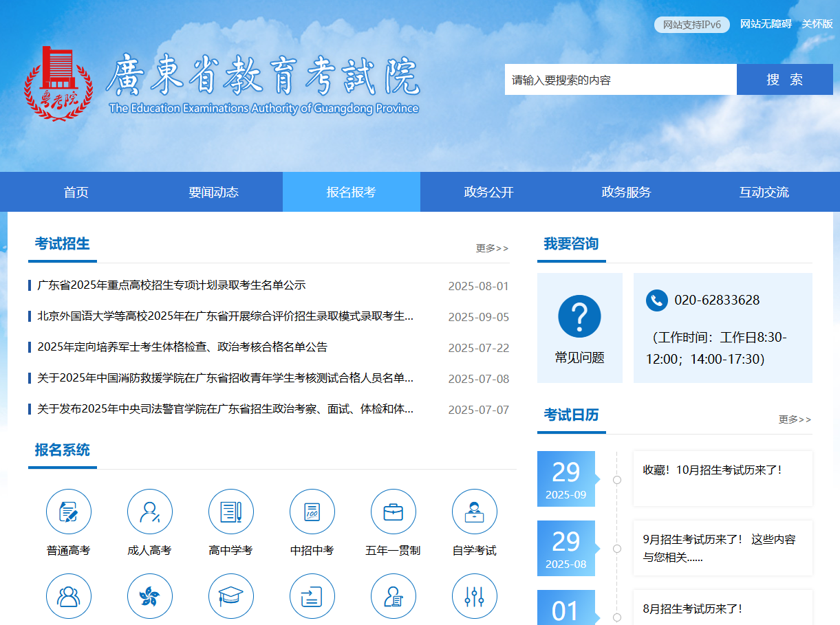Open the sliders icon in the bottom row
The image size is (840, 625).
tap(475, 596)
